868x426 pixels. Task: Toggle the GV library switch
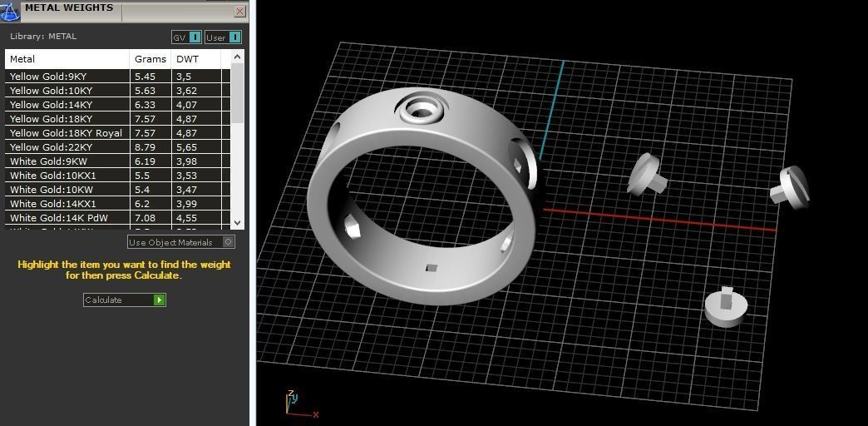click(186, 37)
